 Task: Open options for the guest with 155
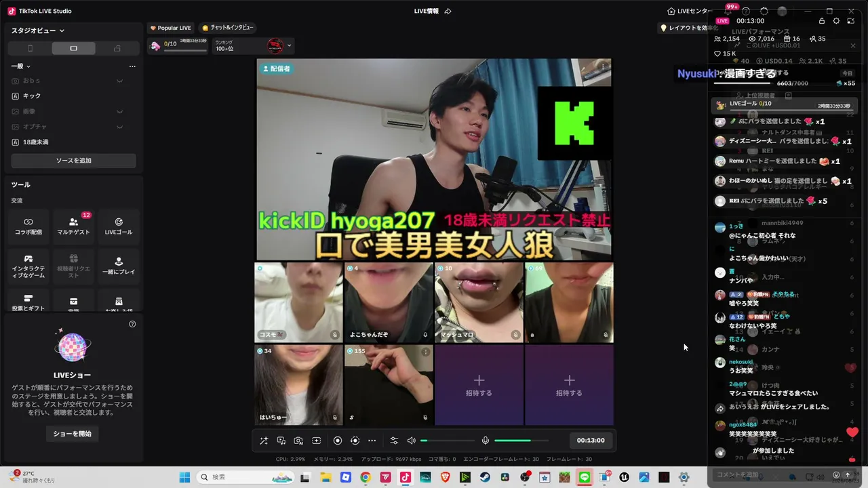click(x=426, y=352)
